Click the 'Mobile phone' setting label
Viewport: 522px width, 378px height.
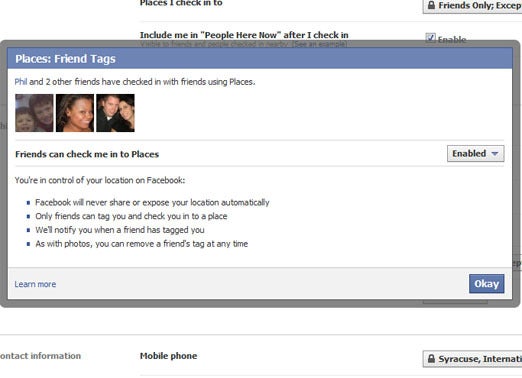tap(168, 356)
